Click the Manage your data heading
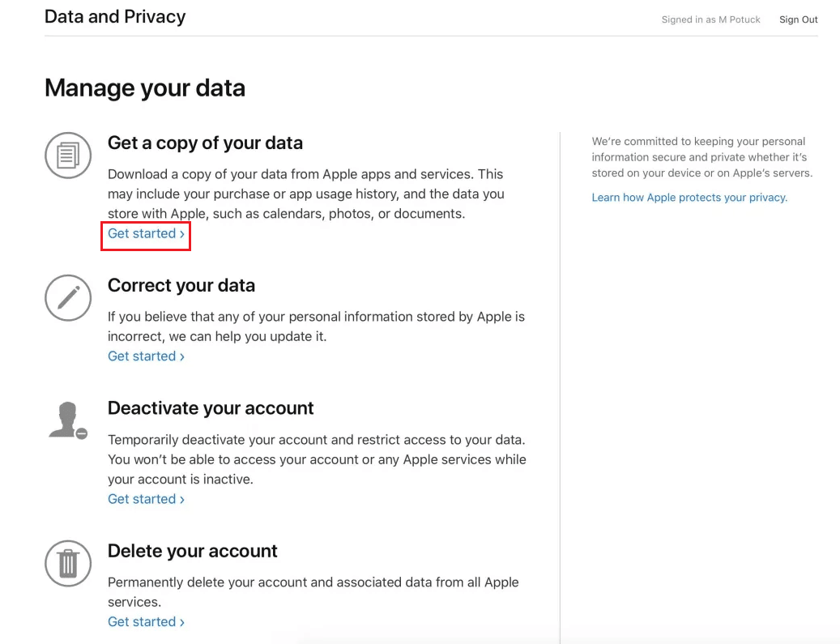The height and width of the screenshot is (644, 840). (x=145, y=87)
